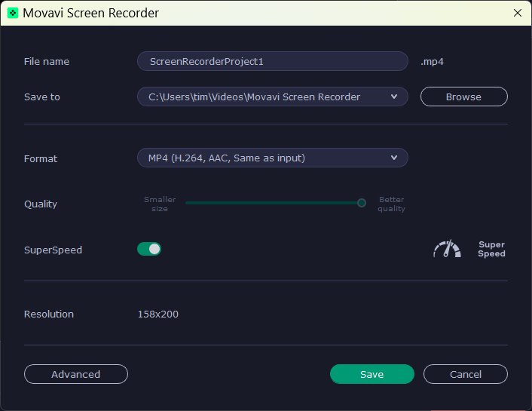Click the "Quality" label
Screen dimensions: 532x411
pos(41,204)
